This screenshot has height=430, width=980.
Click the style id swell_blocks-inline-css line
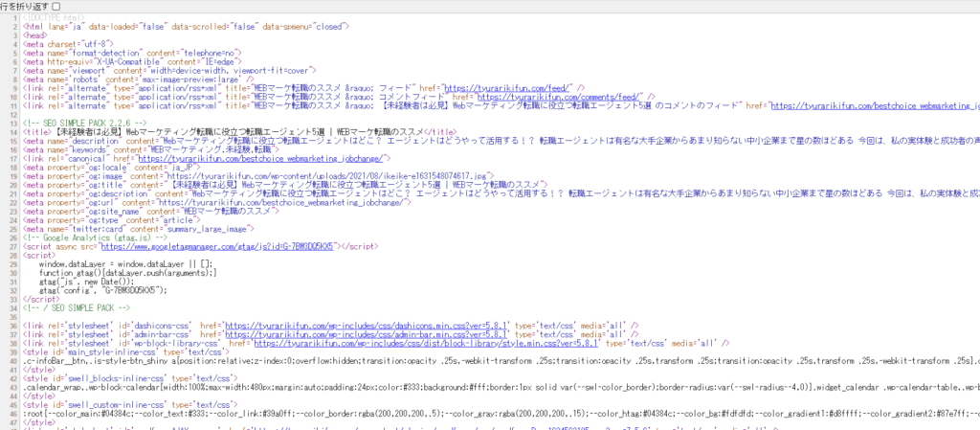tap(130, 378)
